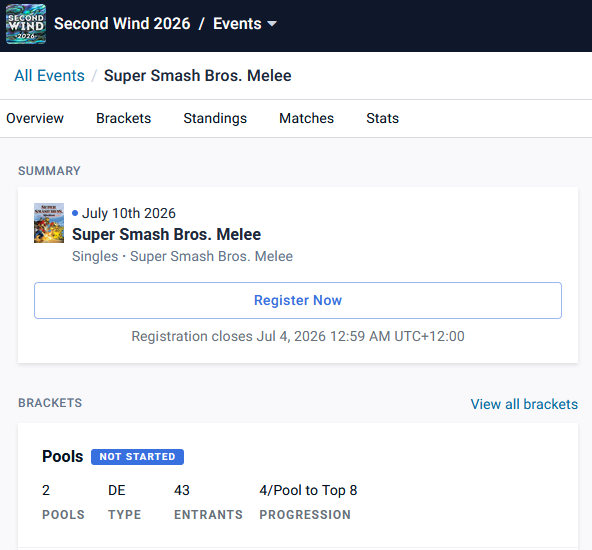Switch to the Overview tab
592x550 pixels.
[35, 118]
